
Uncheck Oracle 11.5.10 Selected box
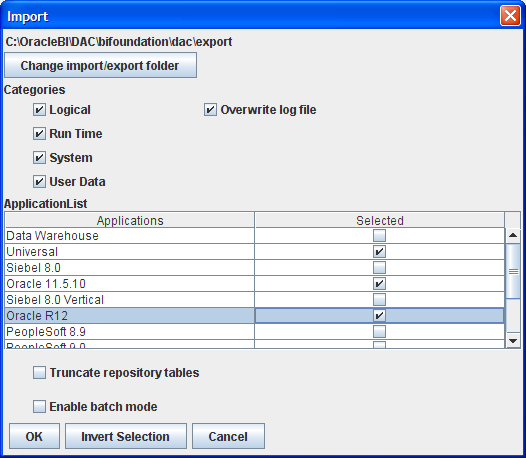tap(379, 284)
